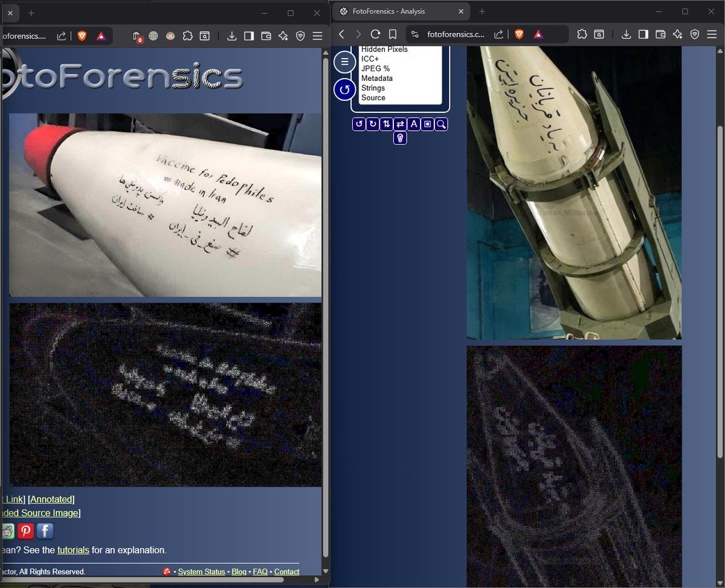Click the Brave Rewards triangle in left window
The width and height of the screenshot is (725, 588).
(x=101, y=36)
